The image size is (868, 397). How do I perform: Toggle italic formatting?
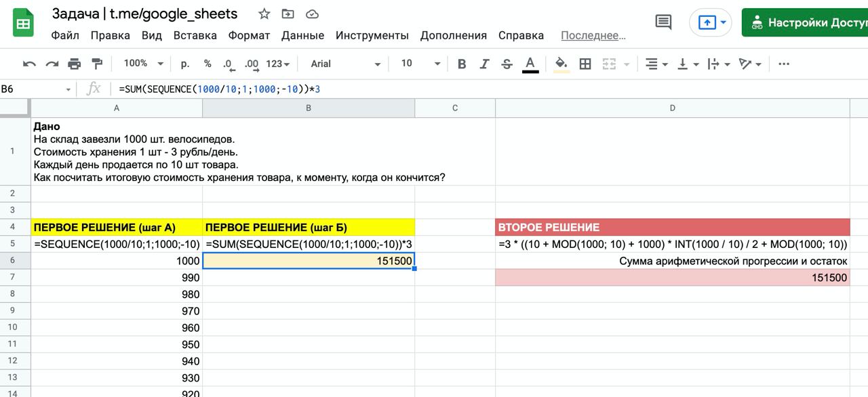coord(484,64)
